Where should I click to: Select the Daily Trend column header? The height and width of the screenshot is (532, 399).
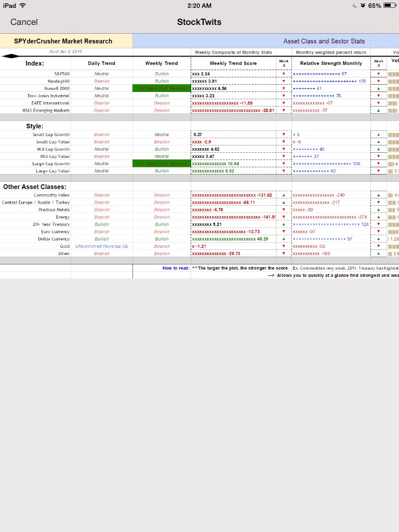click(x=101, y=63)
